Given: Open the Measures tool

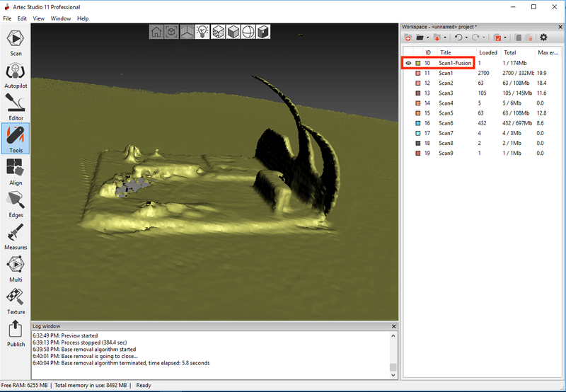Looking at the screenshot, I should coord(16,235).
